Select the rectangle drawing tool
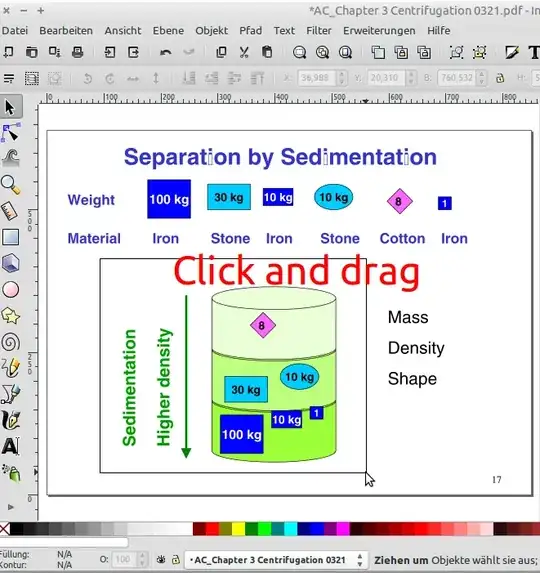The height and width of the screenshot is (573, 540). point(11,237)
